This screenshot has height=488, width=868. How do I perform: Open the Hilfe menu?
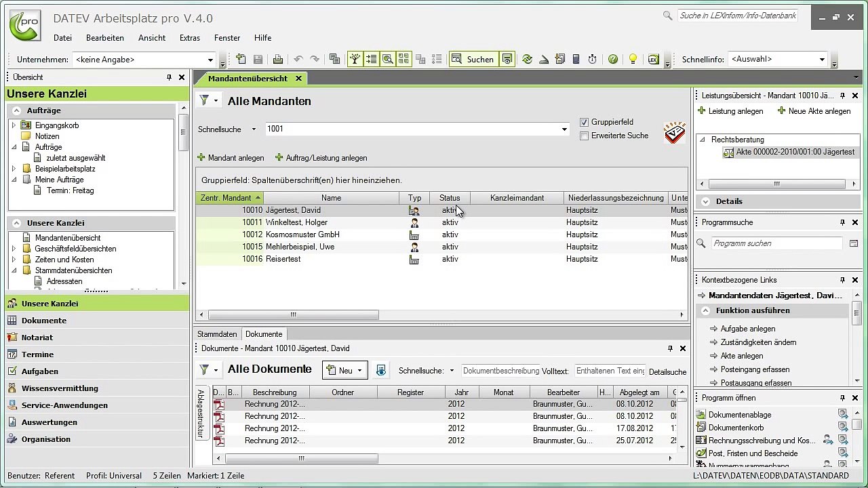coord(263,38)
